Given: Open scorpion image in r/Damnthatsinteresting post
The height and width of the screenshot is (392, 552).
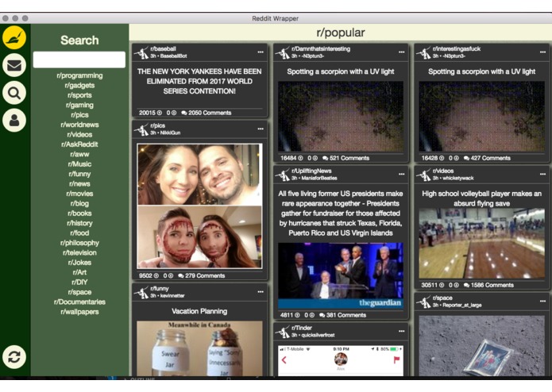Looking at the screenshot, I should [x=341, y=117].
